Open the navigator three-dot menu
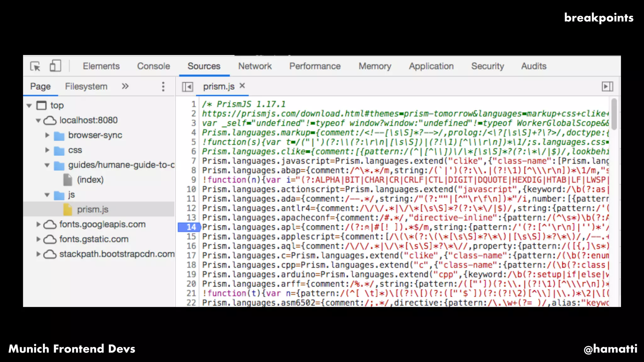Viewport: 644px width, 362px height. click(x=163, y=86)
